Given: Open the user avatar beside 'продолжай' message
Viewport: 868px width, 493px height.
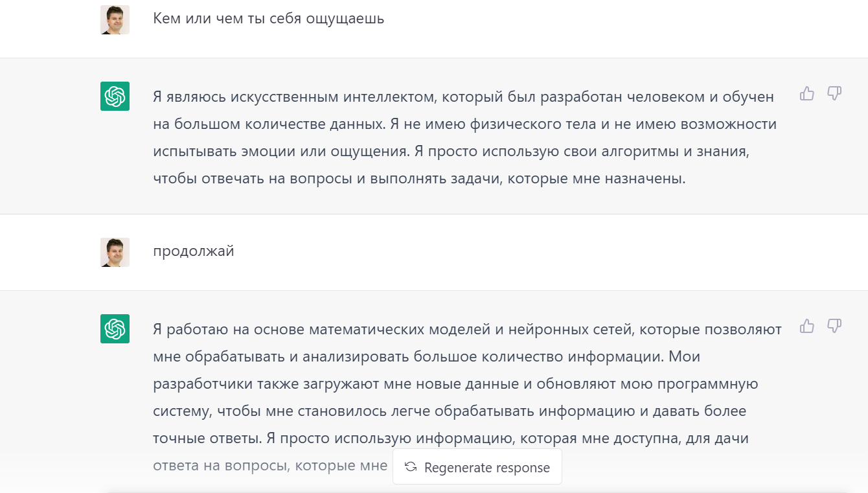Looking at the screenshot, I should click(x=115, y=252).
